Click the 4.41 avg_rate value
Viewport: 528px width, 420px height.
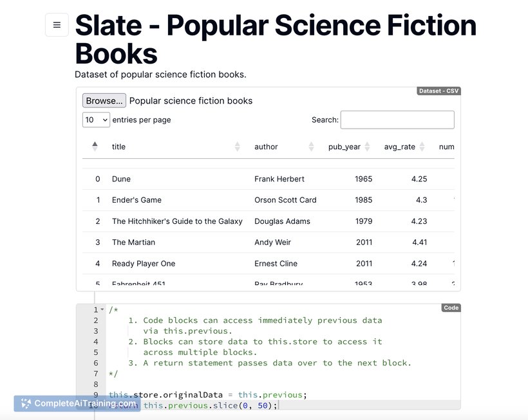pyautogui.click(x=420, y=242)
